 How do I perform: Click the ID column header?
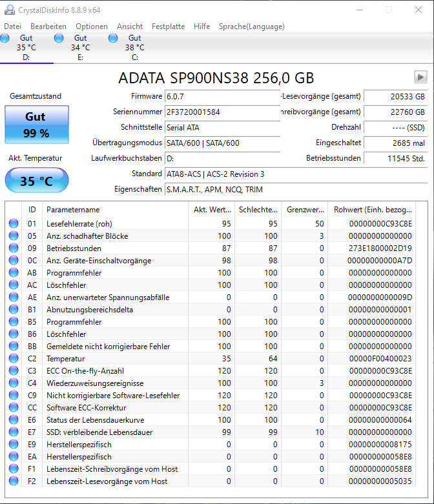tap(32, 210)
